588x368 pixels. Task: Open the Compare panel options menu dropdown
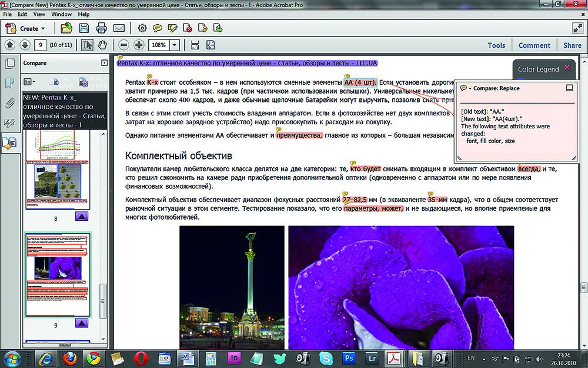(29, 81)
